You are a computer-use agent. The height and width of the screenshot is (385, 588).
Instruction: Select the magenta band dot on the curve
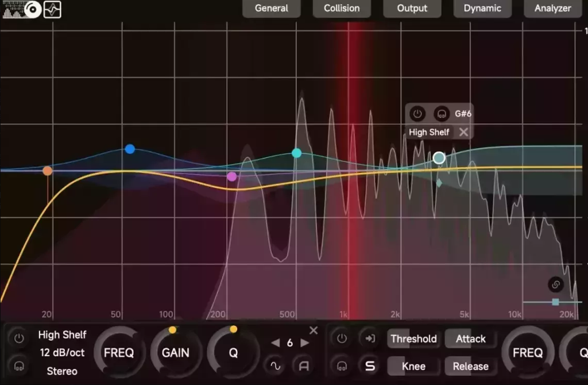(x=232, y=176)
